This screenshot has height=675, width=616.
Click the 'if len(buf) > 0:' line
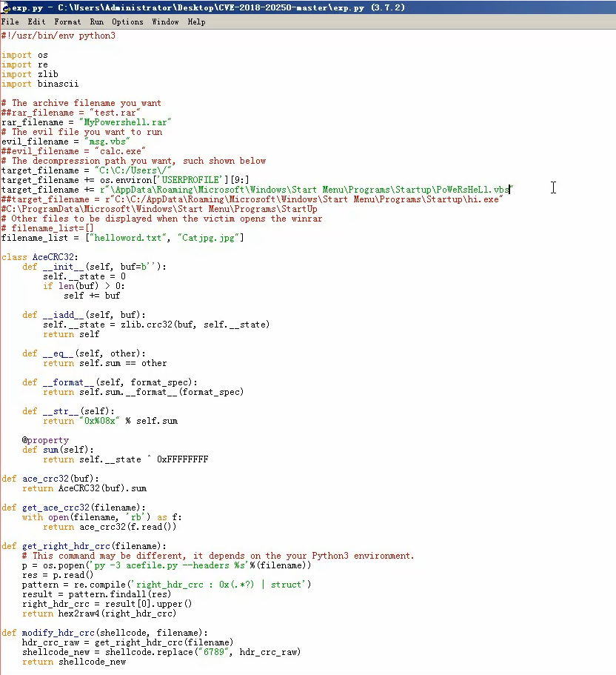pos(84,286)
